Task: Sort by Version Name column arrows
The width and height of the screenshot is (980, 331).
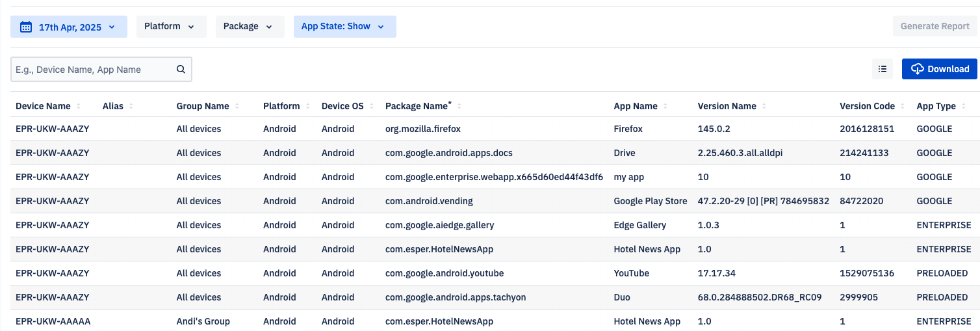Action: (x=764, y=106)
